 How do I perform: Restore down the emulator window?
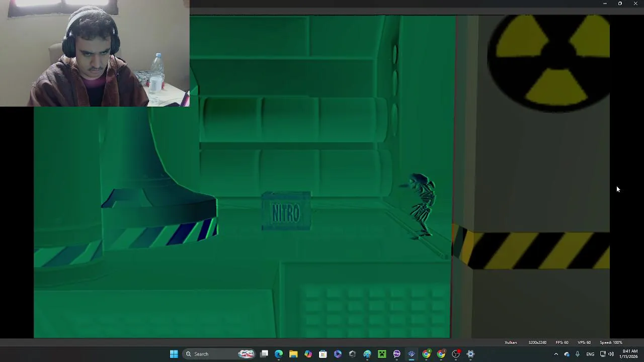620,4
